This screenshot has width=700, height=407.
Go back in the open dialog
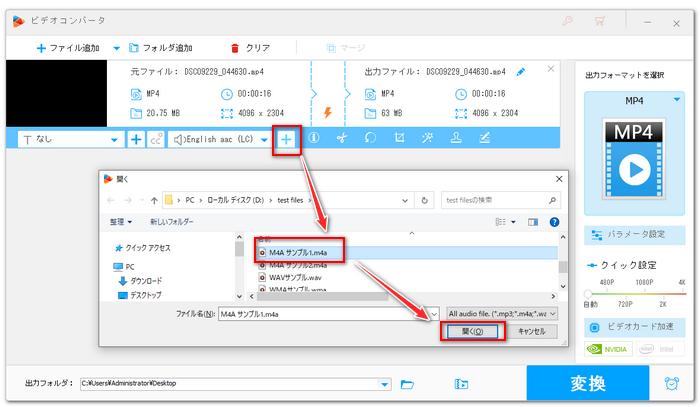pyautogui.click(x=111, y=200)
